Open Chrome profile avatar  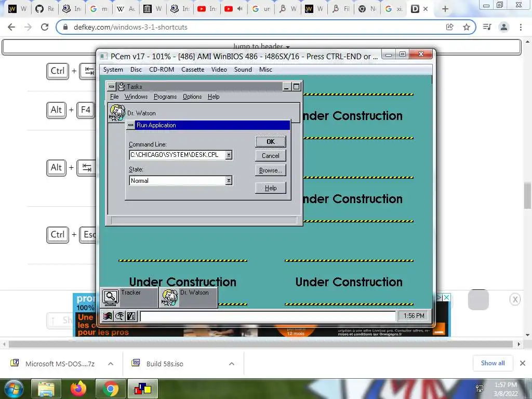[x=504, y=27]
